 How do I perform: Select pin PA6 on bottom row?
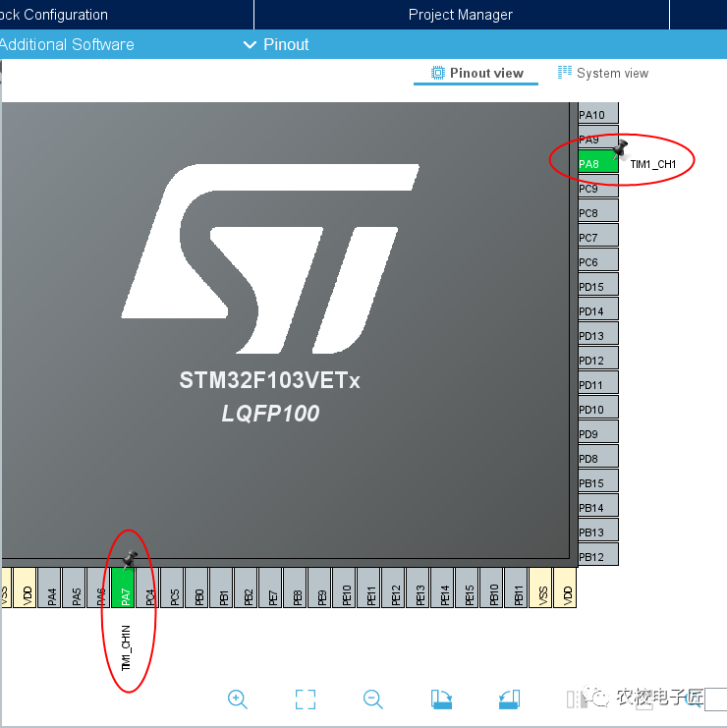point(98,588)
